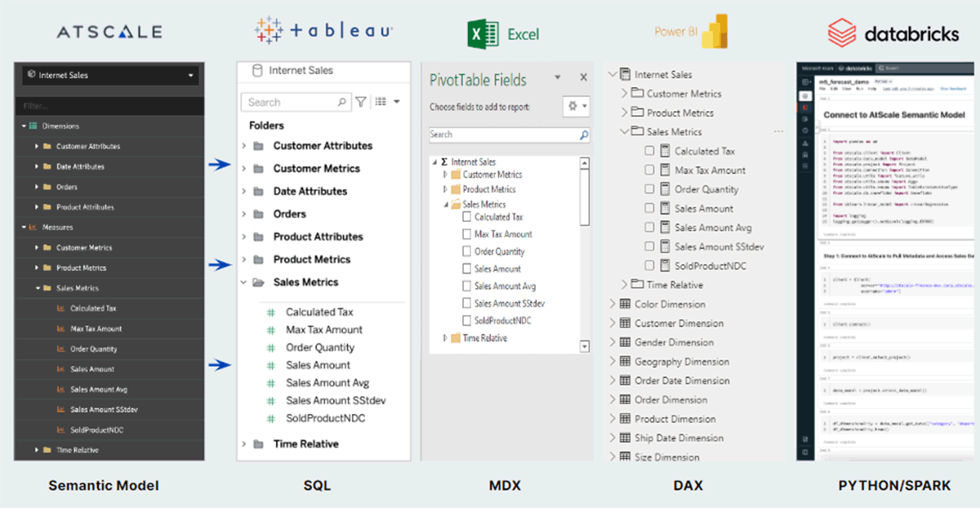Click the Internet Sales database icon in Tableau
Screen dimensions: 980x510
tap(257, 71)
